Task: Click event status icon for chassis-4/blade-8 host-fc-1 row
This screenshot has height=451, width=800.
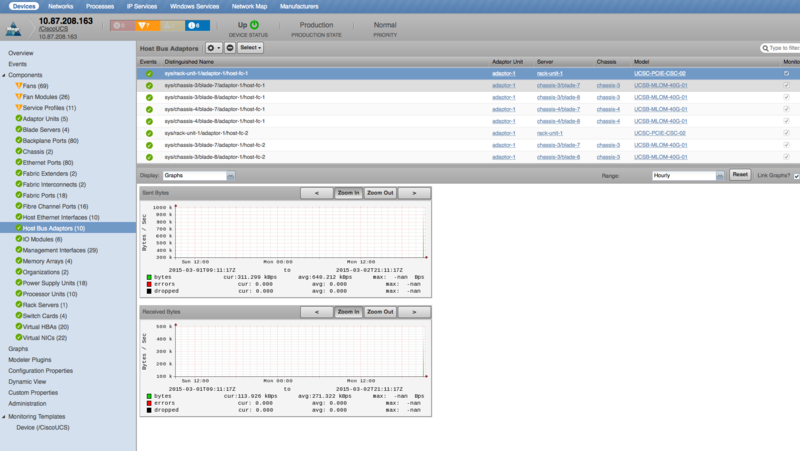Action: point(149,121)
